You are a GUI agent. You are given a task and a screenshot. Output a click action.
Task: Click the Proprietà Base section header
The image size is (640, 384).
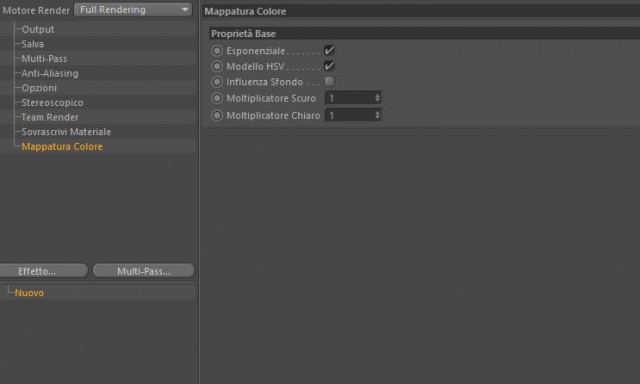tap(424, 33)
